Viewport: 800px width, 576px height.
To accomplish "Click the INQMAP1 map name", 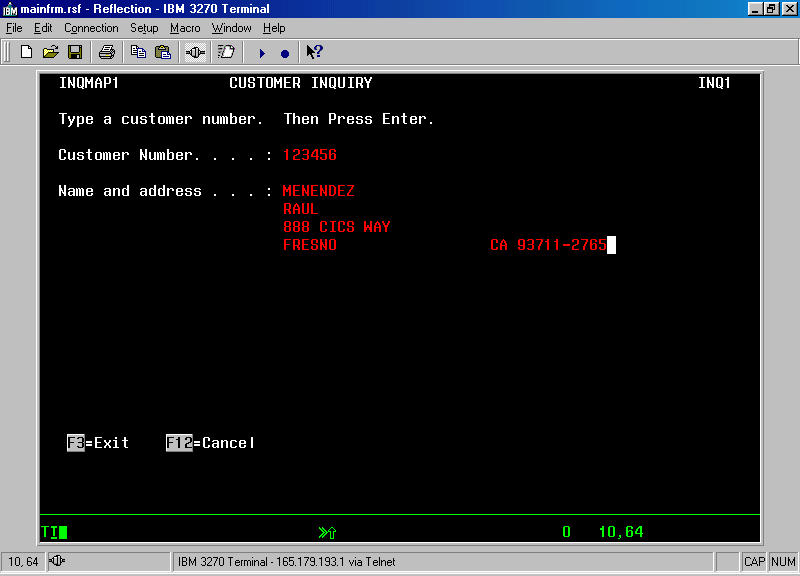I will pyautogui.click(x=89, y=83).
